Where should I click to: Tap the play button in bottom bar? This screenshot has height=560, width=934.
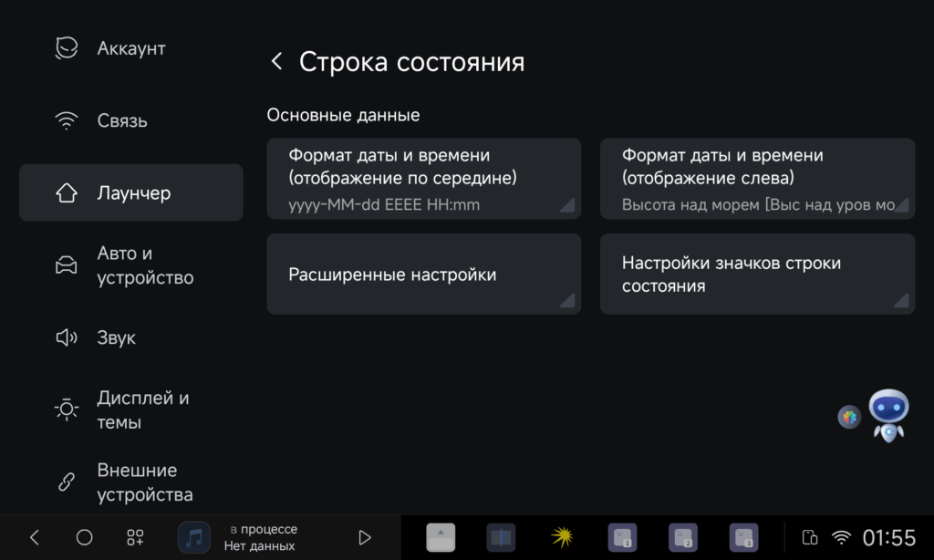click(365, 537)
